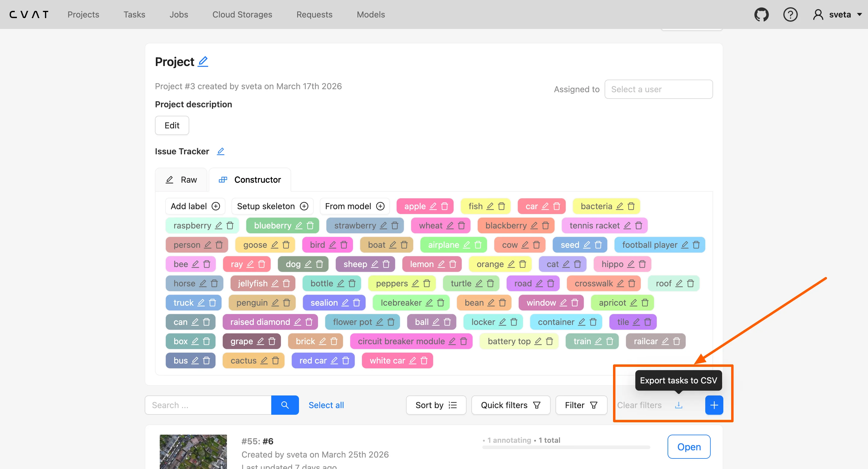Viewport: 868px width, 469px height.
Task: Open the help question mark icon
Action: pyautogui.click(x=790, y=14)
